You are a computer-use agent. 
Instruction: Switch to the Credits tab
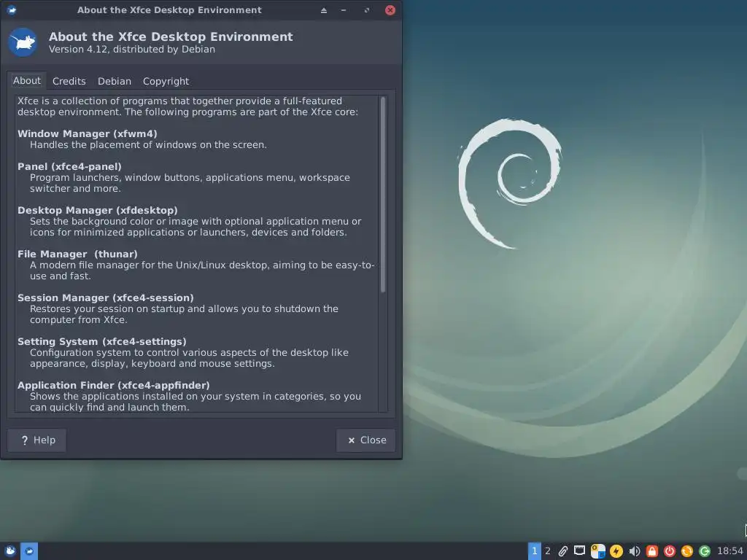(69, 81)
